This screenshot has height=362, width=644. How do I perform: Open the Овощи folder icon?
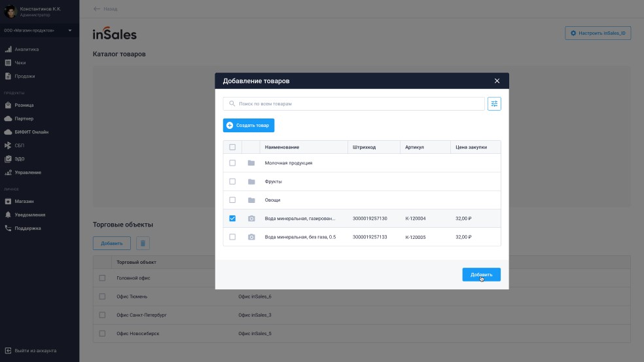click(x=251, y=200)
